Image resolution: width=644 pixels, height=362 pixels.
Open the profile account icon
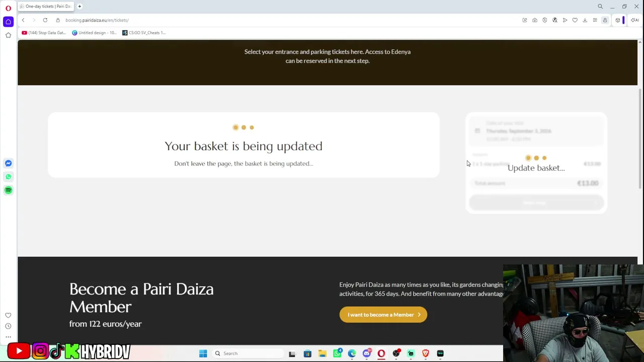605,20
